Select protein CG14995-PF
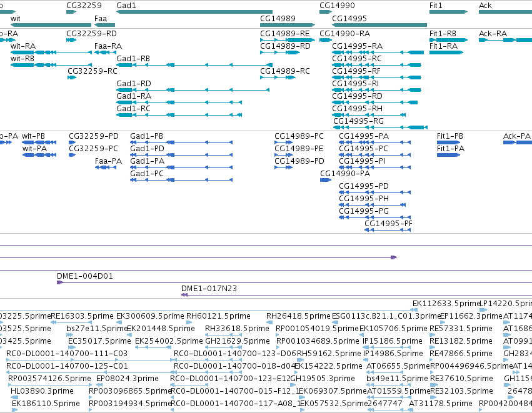Image resolution: width=532 pixels, height=413 pixels. (388, 230)
